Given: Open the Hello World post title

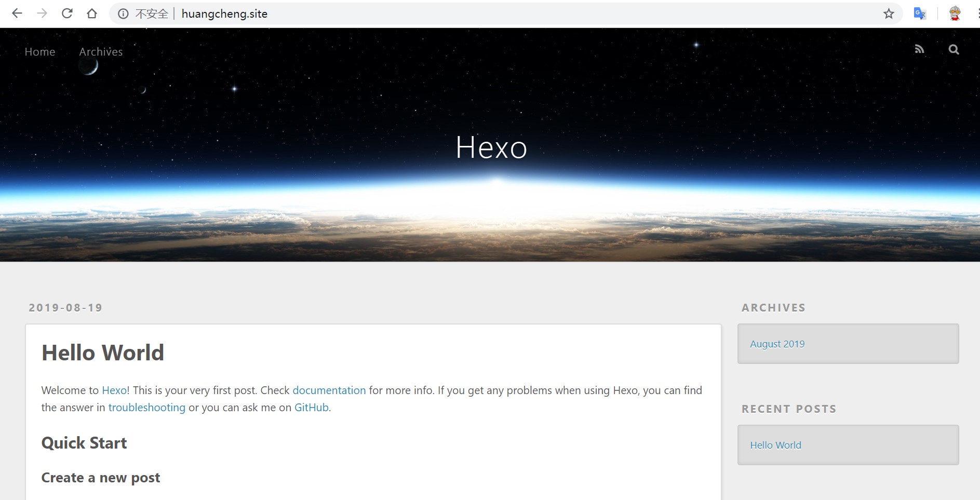Looking at the screenshot, I should [103, 353].
